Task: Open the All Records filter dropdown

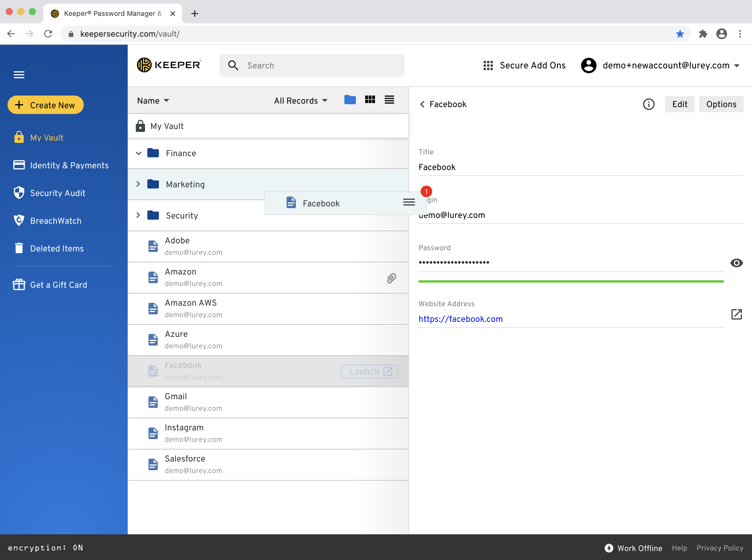Action: 300,101
